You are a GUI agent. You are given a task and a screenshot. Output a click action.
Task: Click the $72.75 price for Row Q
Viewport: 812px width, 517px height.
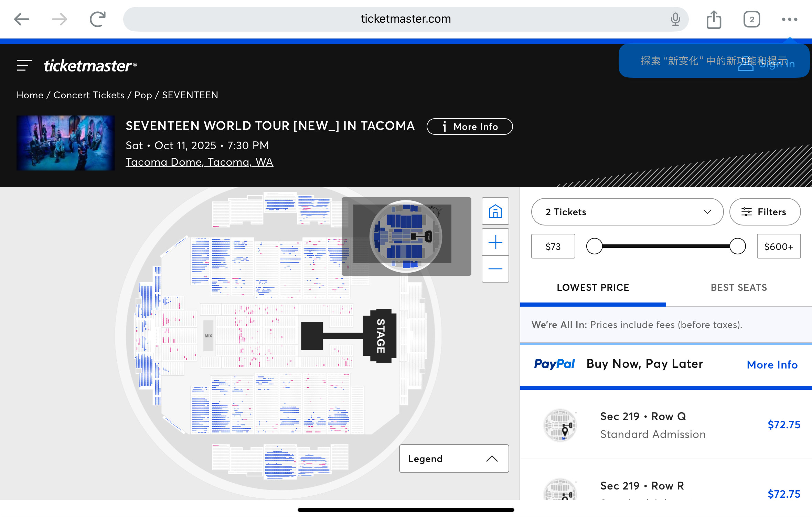point(784,425)
